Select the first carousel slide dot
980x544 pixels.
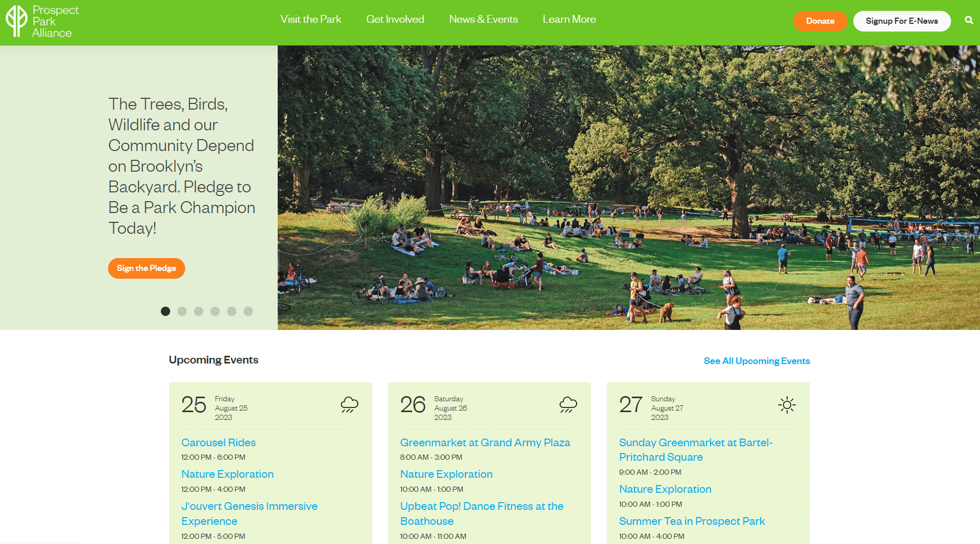point(165,311)
